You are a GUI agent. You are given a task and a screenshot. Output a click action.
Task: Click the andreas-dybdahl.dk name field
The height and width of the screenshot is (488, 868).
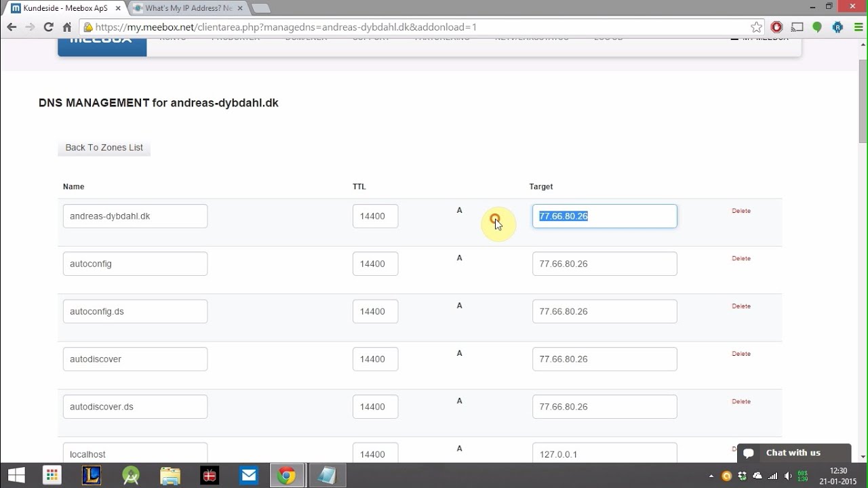(135, 216)
